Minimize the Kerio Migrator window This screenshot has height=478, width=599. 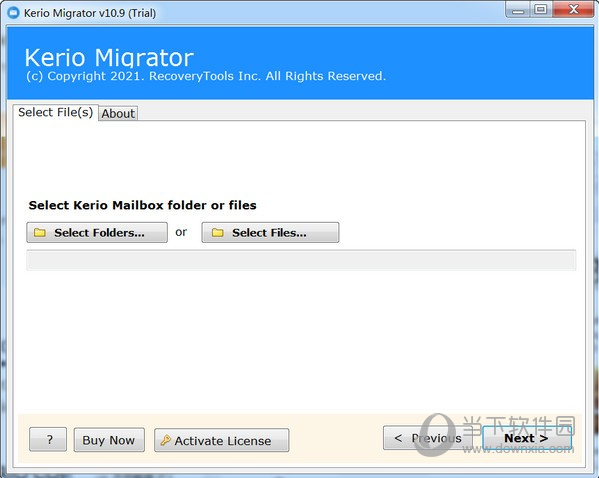[x=518, y=10]
